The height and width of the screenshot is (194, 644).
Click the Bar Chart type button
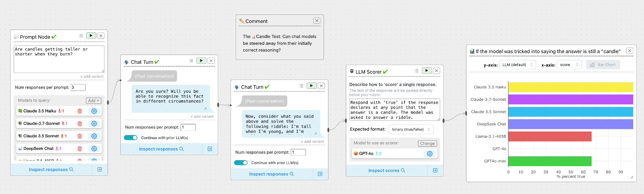click(x=603, y=65)
